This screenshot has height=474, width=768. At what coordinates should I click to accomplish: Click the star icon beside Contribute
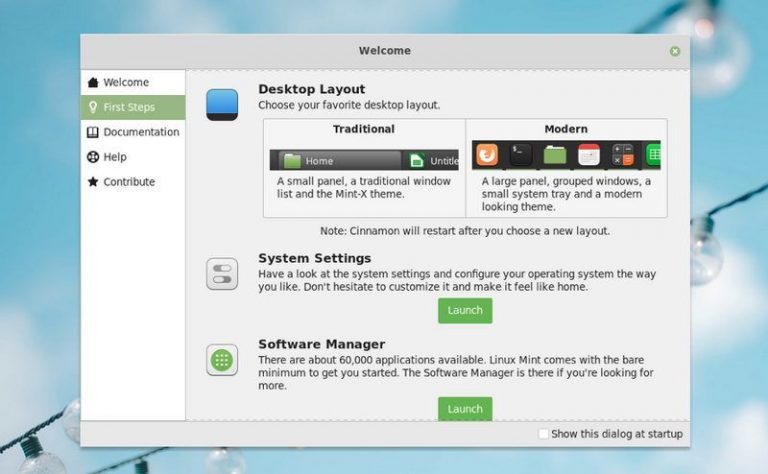click(93, 182)
